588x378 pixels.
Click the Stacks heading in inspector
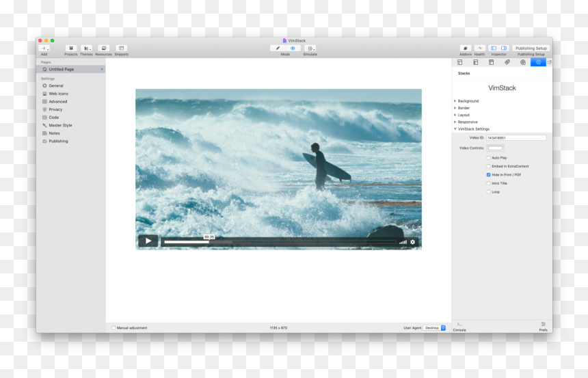[464, 74]
